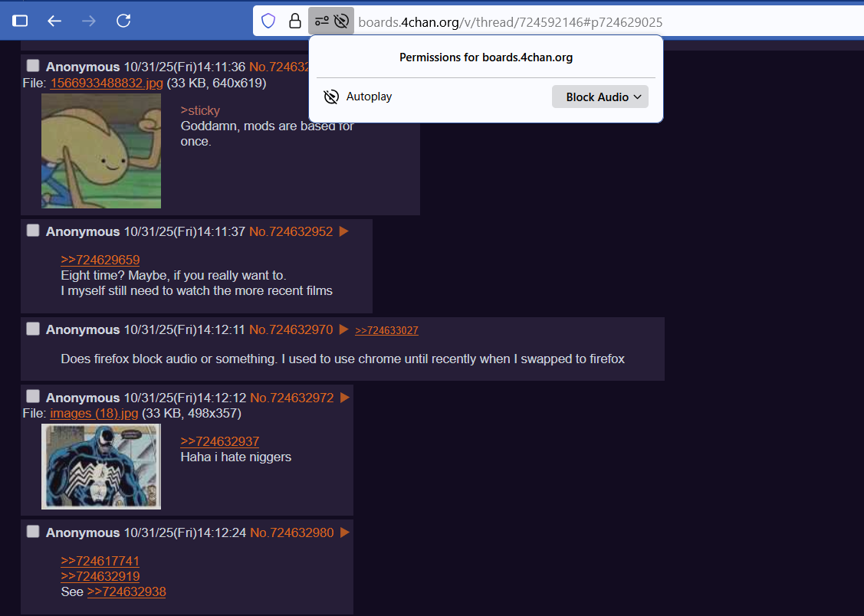Select the autoplay icon inside permissions popup
The image size is (864, 616).
point(331,97)
